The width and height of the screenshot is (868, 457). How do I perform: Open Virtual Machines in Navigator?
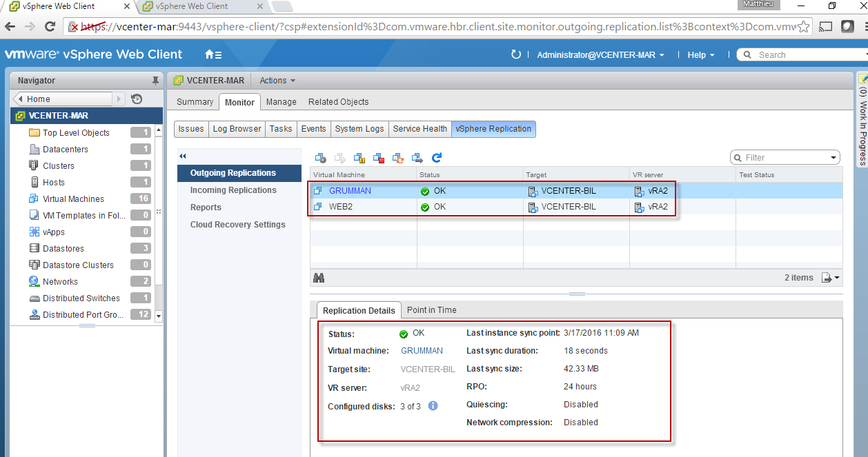click(73, 199)
